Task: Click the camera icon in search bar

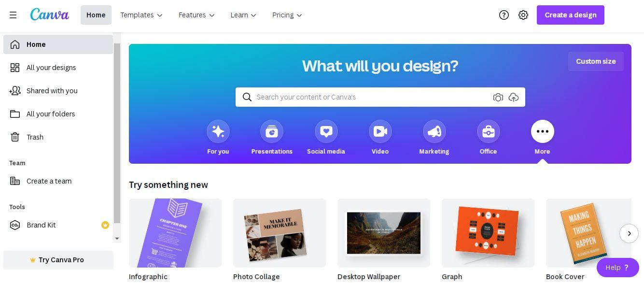Action: coord(498,97)
